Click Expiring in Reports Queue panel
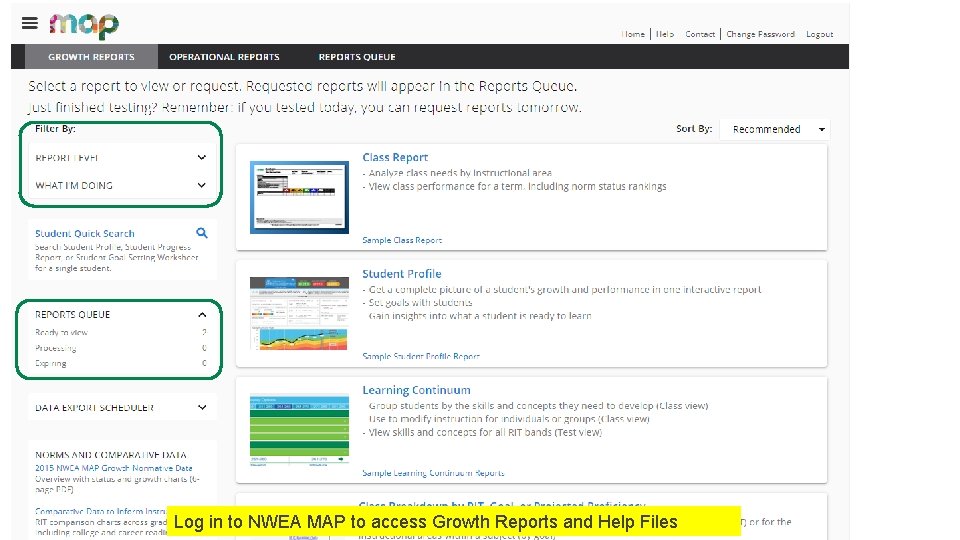Viewport: 960px width, 540px height. 50,363
